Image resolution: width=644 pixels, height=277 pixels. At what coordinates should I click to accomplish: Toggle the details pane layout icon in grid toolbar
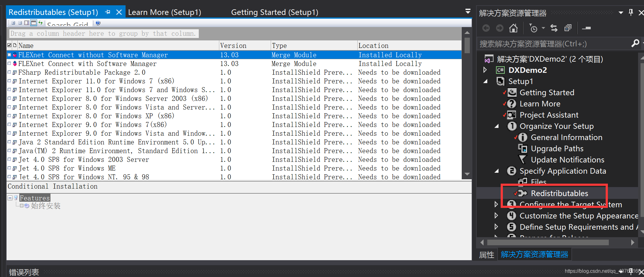click(27, 23)
